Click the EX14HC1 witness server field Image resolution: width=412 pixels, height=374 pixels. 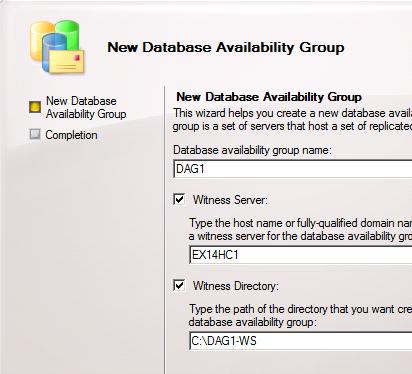tap(301, 255)
